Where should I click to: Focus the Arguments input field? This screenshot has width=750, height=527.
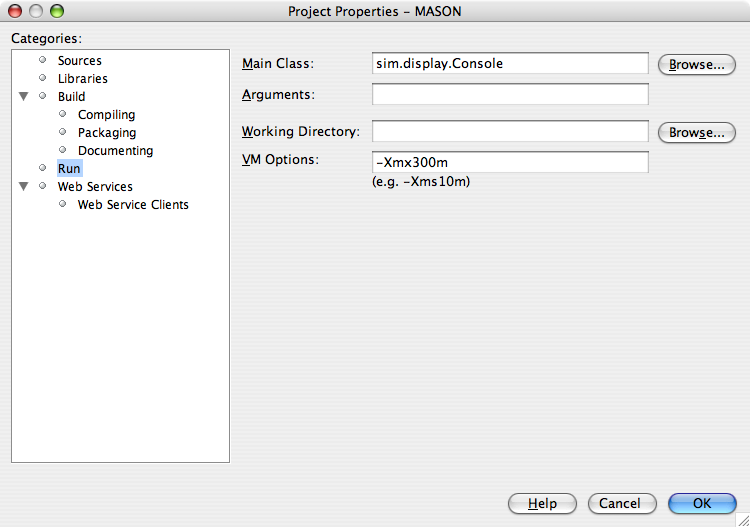coord(510,95)
